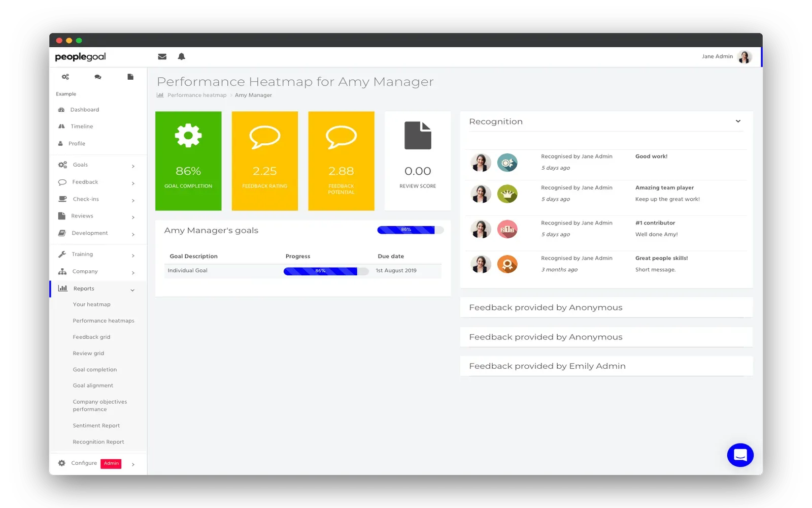Screen dimensions: 812x508
Task: Click the Company org chart icon
Action: (62, 271)
